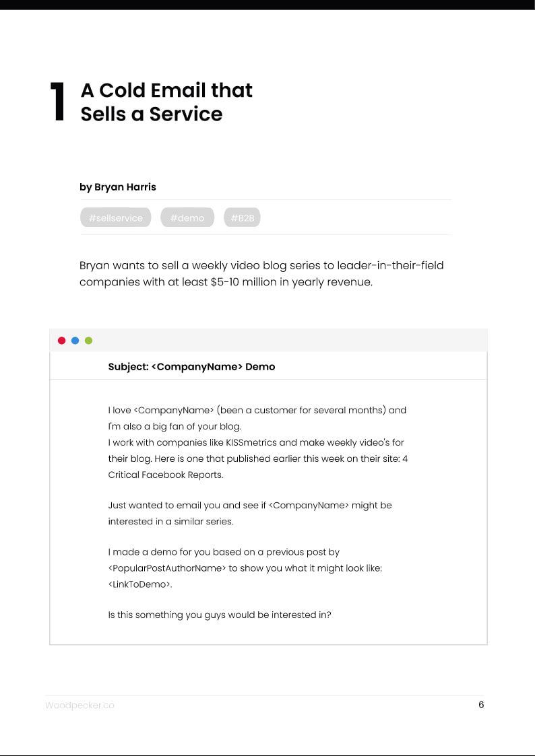This screenshot has height=756, width=535.
Task: Click the intro paragraph starting 'Bryan wants to sell'
Action: pyautogui.click(x=261, y=273)
